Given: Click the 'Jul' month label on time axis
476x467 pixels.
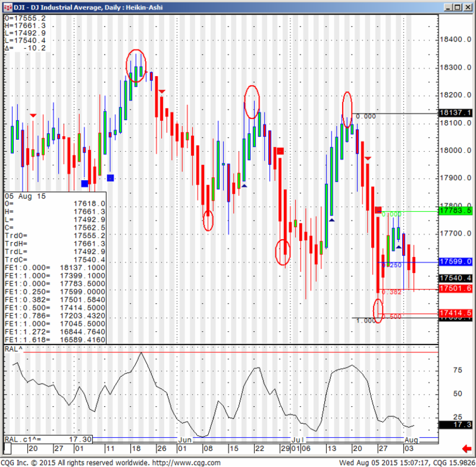Looking at the screenshot, I should (297, 440).
